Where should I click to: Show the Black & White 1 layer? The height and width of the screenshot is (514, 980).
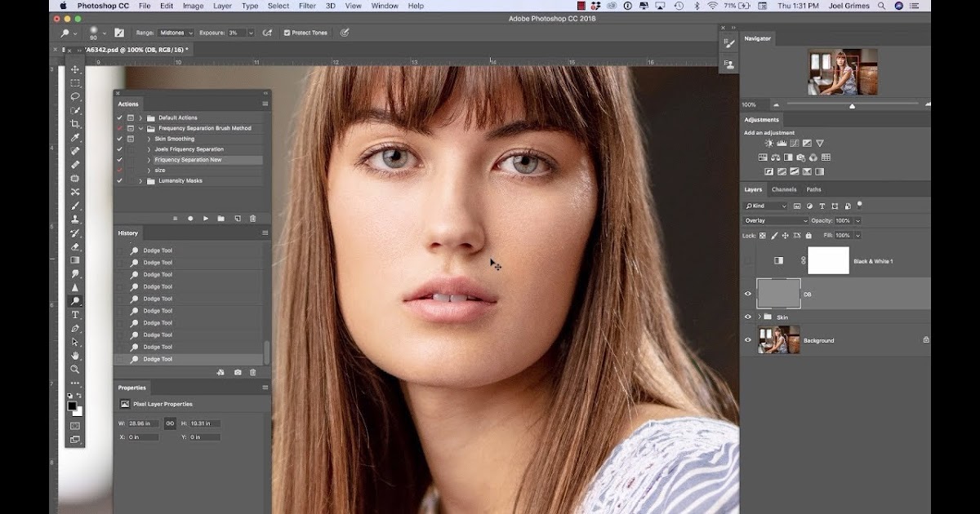click(x=747, y=261)
